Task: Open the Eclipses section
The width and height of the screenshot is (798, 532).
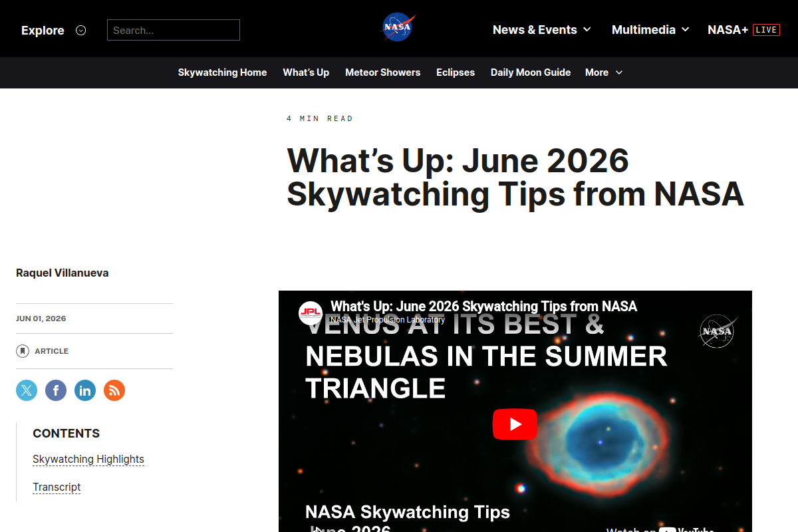Action: tap(456, 72)
